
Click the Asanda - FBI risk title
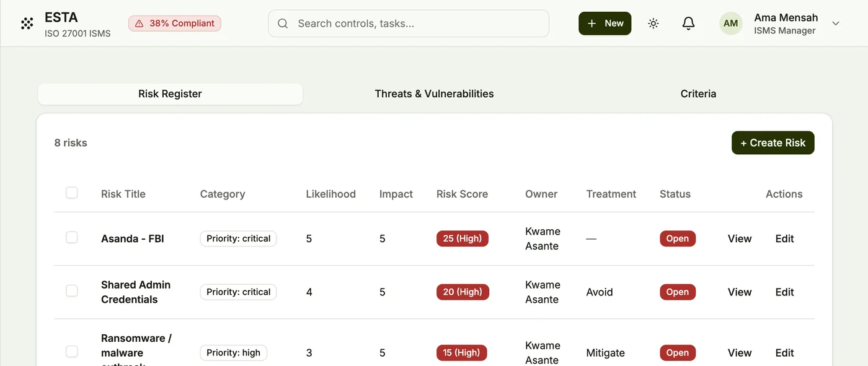(x=133, y=238)
